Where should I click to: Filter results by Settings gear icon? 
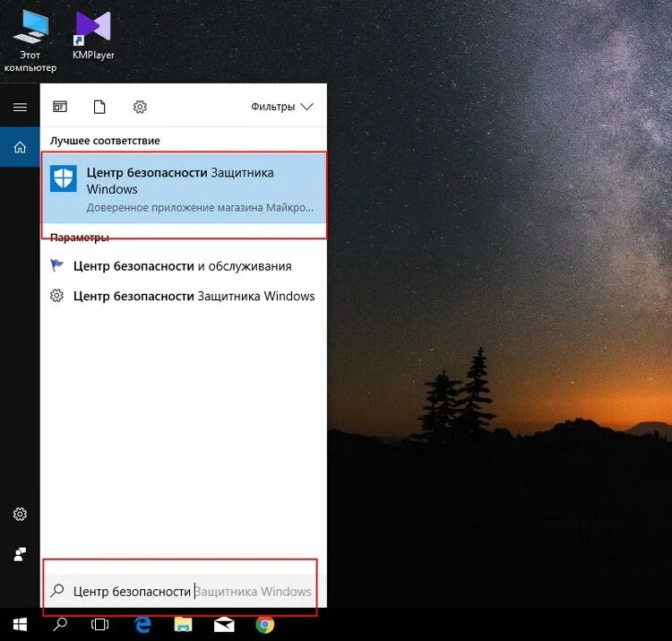point(140,107)
